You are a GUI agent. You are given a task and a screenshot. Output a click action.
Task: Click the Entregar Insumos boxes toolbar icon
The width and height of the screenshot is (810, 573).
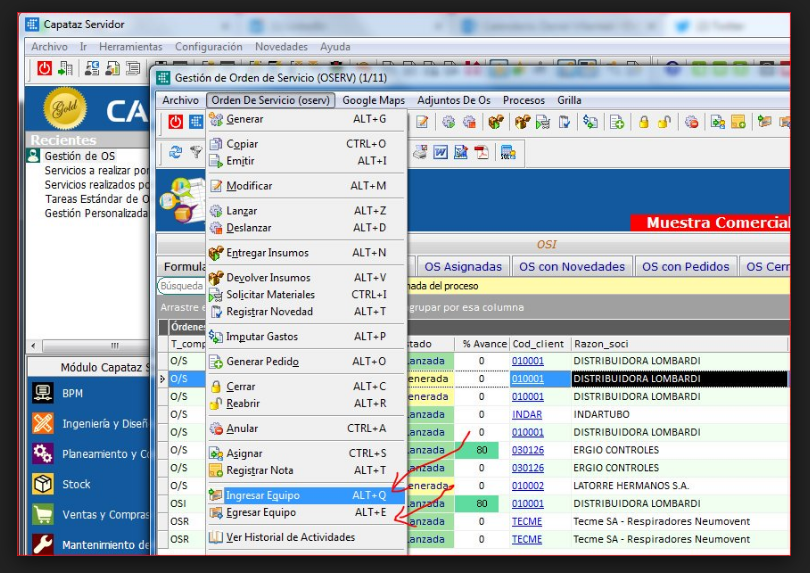click(496, 122)
